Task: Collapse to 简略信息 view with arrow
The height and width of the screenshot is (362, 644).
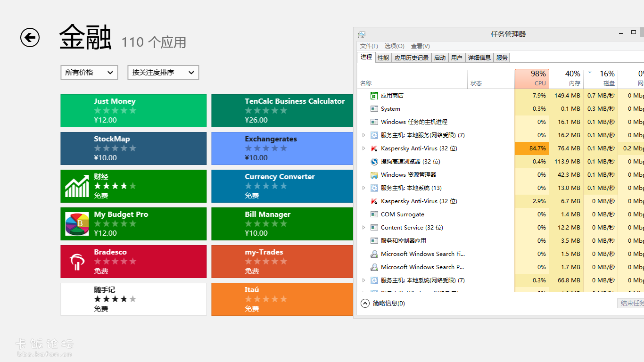Action: point(365,303)
